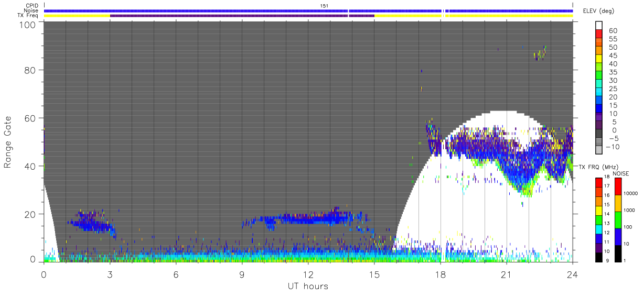644x297 pixels.
Task: Click the purple segment of the TX Freq bar
Action: 242,16
